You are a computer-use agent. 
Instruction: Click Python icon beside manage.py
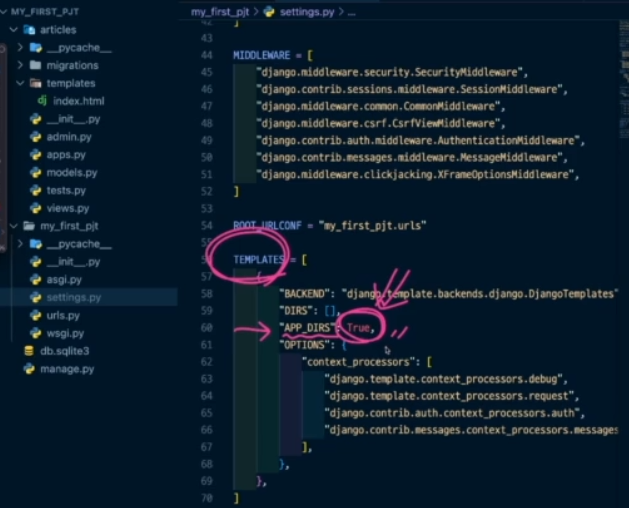pyautogui.click(x=29, y=369)
